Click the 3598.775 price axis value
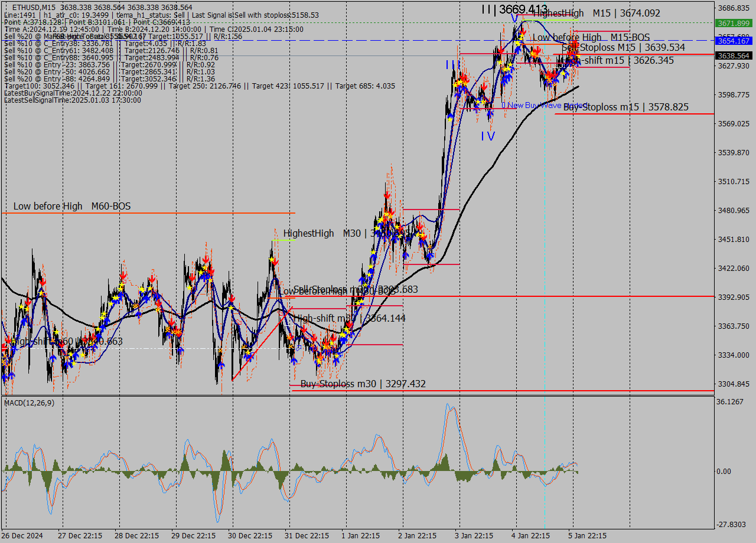The width and height of the screenshot is (756, 543). [x=733, y=94]
